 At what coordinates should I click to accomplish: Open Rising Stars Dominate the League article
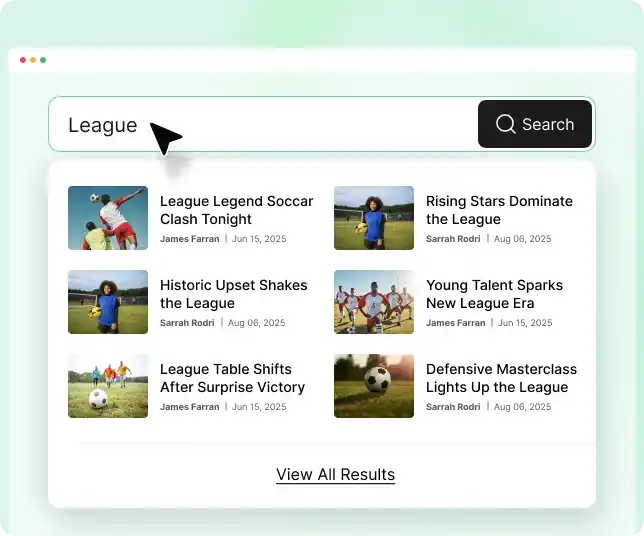[x=499, y=210]
